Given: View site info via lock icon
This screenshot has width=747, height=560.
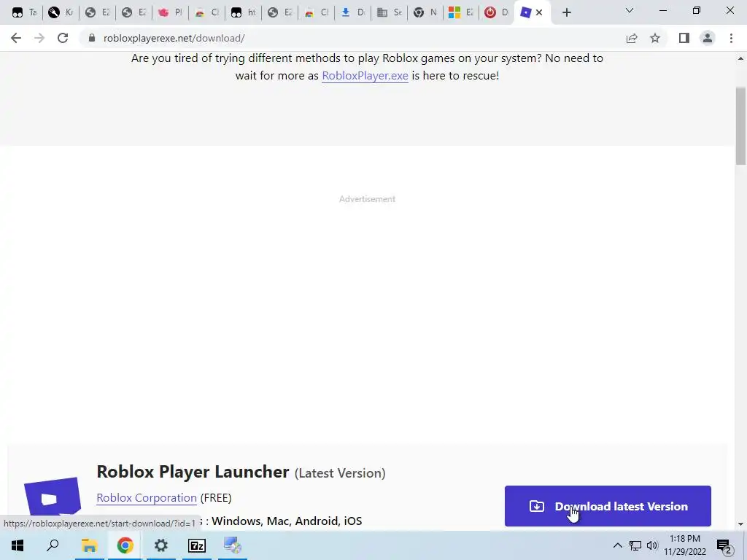Looking at the screenshot, I should click(91, 38).
